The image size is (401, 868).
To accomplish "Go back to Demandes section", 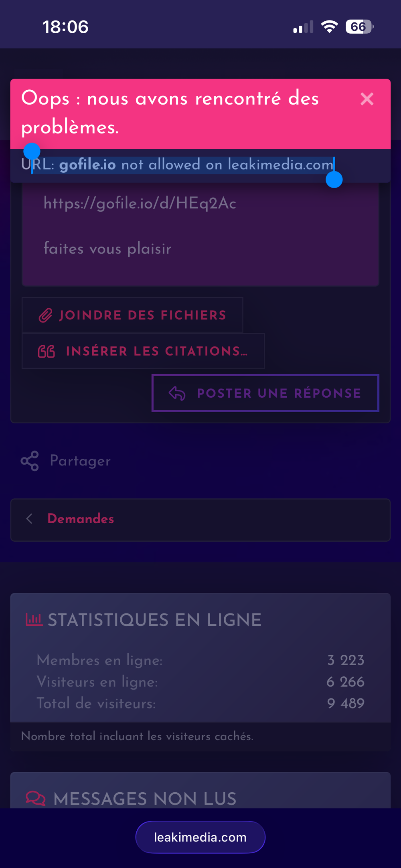I will coord(81,519).
